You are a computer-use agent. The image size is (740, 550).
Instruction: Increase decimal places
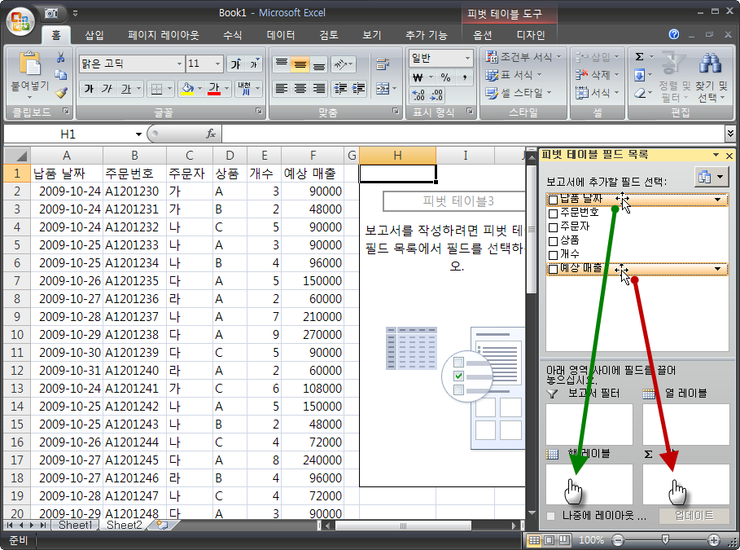pyautogui.click(x=418, y=95)
